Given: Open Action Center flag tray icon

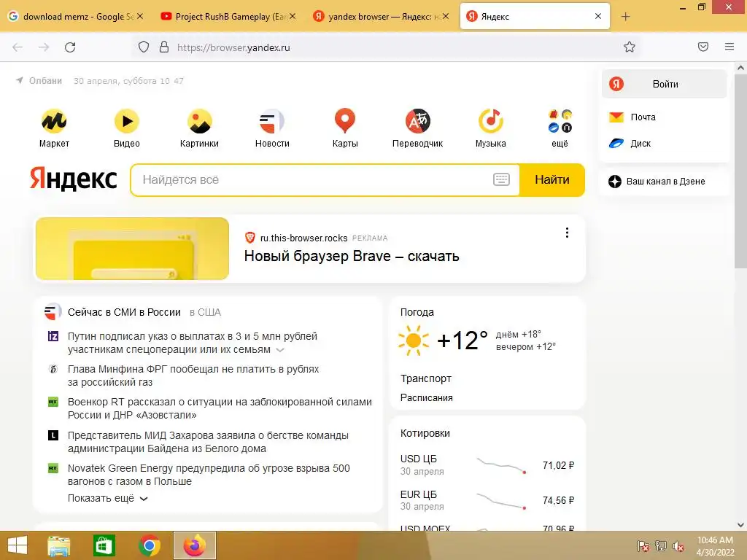Looking at the screenshot, I should (643, 546).
